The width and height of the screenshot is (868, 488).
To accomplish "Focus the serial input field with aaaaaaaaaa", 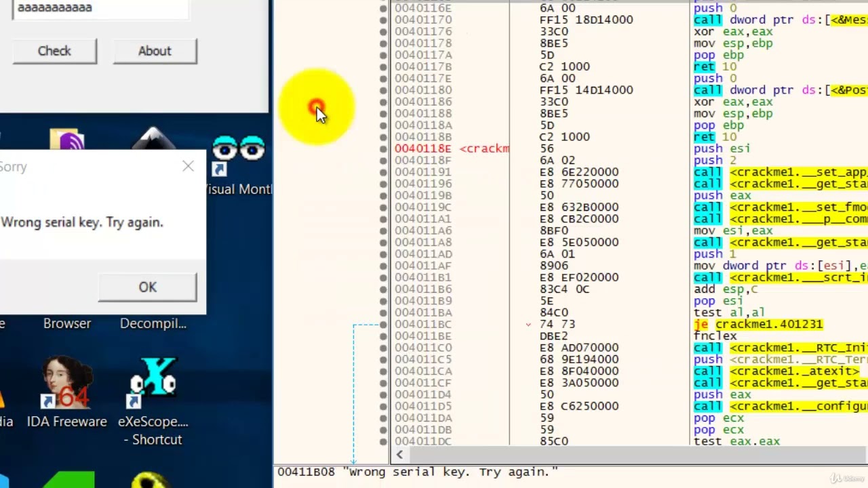I will pos(100,9).
